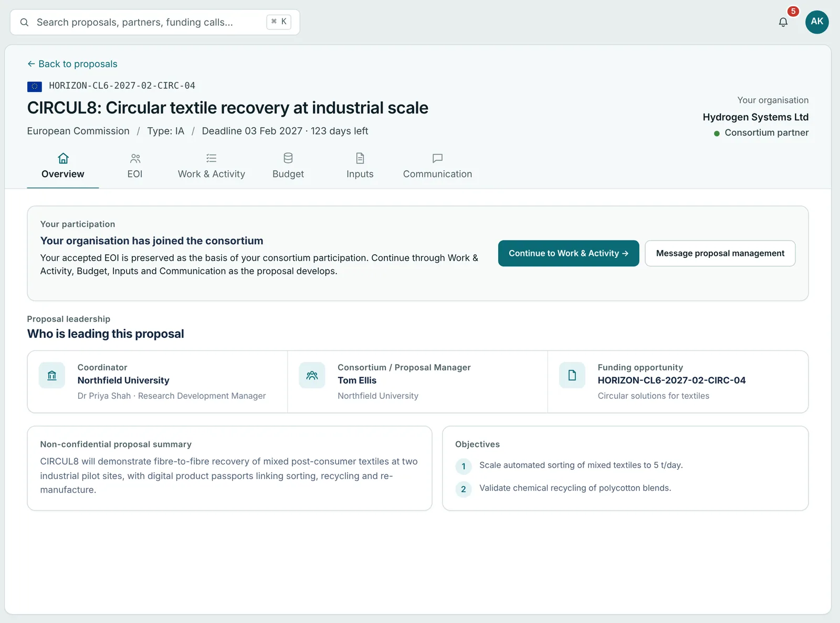Click the EOI people icon
Screen dimensions: 840x623
[135, 158]
